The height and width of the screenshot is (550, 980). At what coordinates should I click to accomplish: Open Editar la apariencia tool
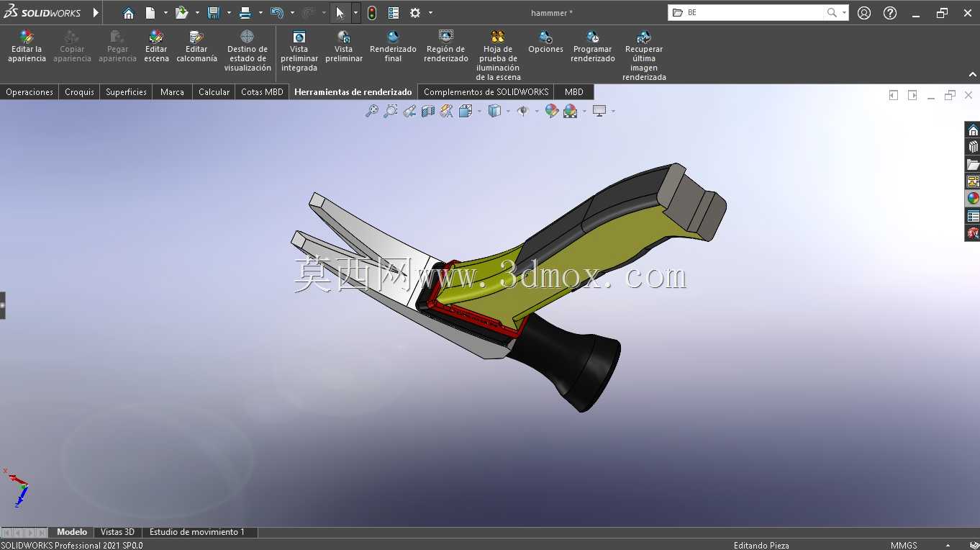pyautogui.click(x=27, y=47)
